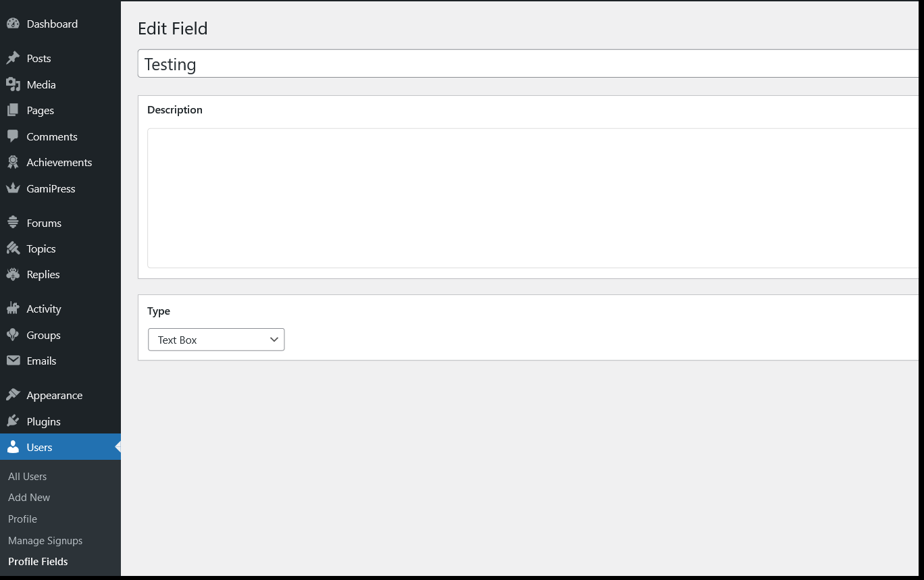Open the Add New user link
This screenshot has height=580, width=924.
pos(29,497)
